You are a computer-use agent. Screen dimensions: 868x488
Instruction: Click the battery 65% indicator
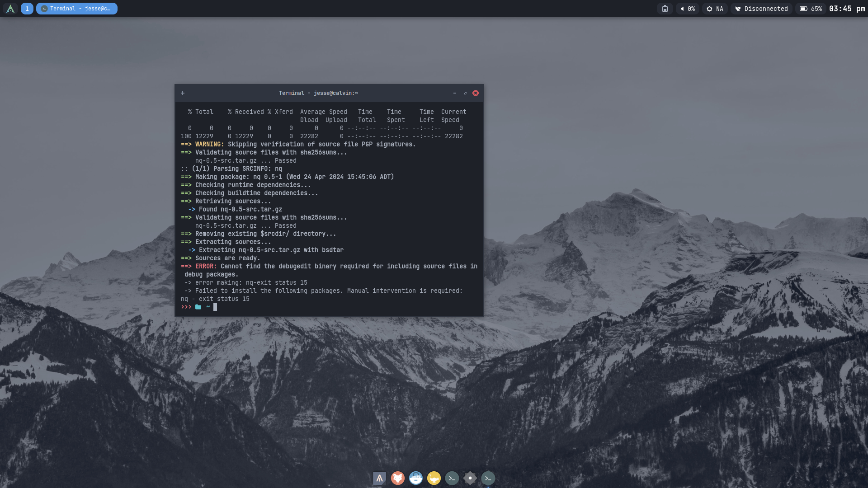click(x=811, y=9)
